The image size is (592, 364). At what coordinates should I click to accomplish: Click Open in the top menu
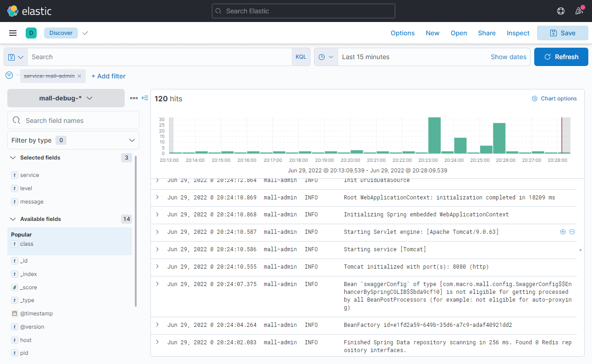pyautogui.click(x=459, y=33)
